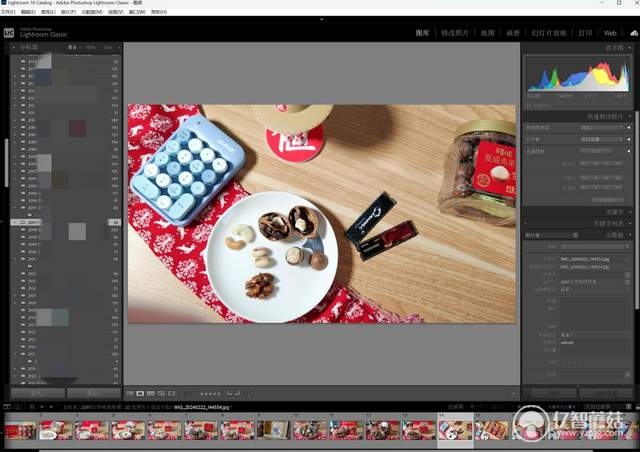The height and width of the screenshot is (452, 640).
Task: Open the toolbar content dropdown at the right end of the toolbar
Action: coord(513,394)
